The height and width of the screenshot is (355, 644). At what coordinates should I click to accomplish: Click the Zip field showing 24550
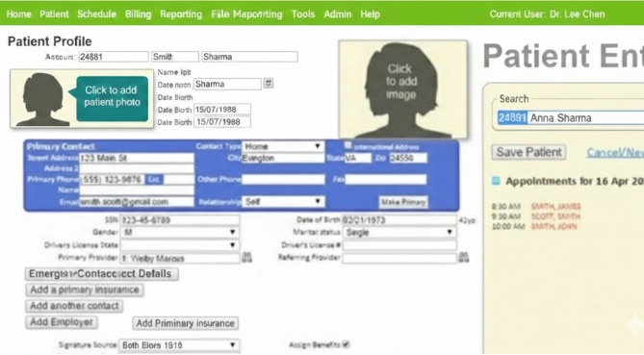click(408, 158)
